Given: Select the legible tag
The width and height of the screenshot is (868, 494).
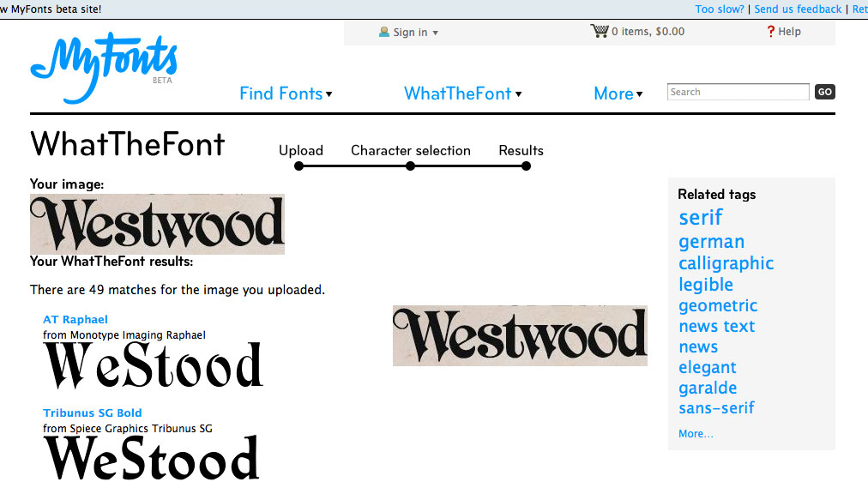Looking at the screenshot, I should [706, 285].
